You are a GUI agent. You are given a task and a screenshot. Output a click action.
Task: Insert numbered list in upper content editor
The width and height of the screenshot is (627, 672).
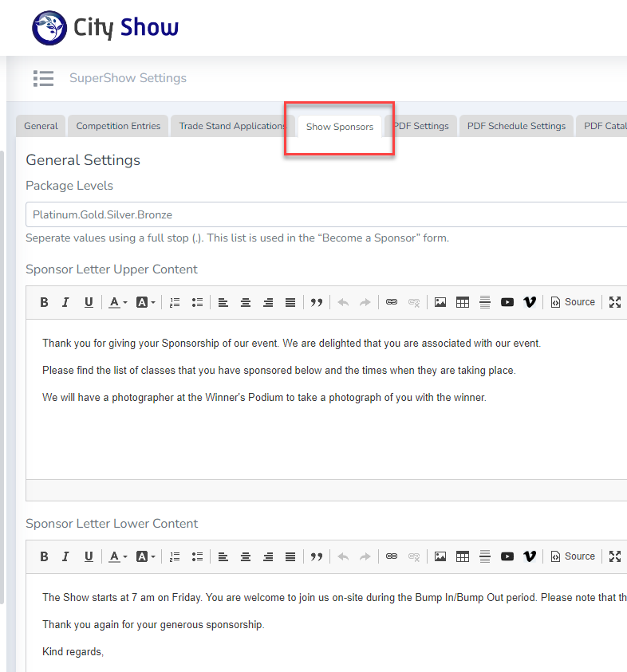click(x=175, y=302)
